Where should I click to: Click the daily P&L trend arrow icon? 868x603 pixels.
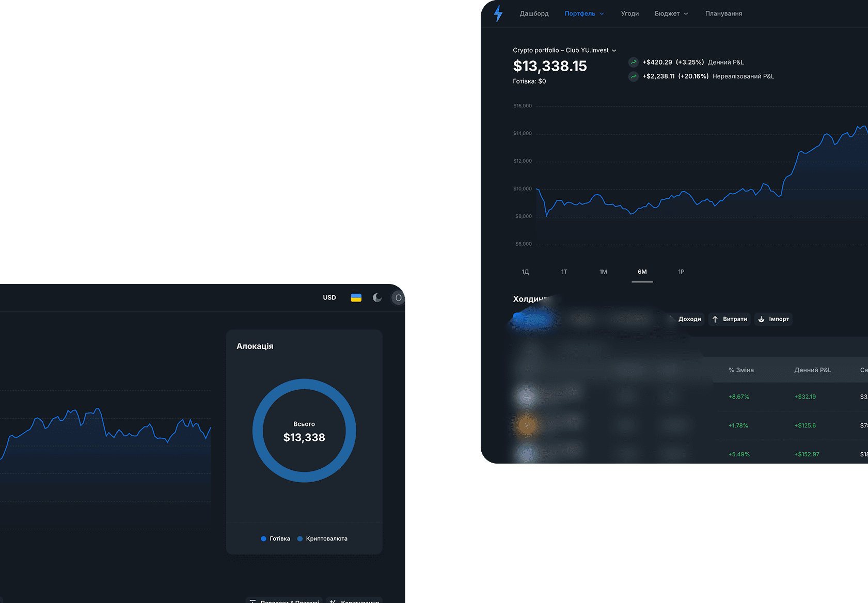tap(633, 62)
